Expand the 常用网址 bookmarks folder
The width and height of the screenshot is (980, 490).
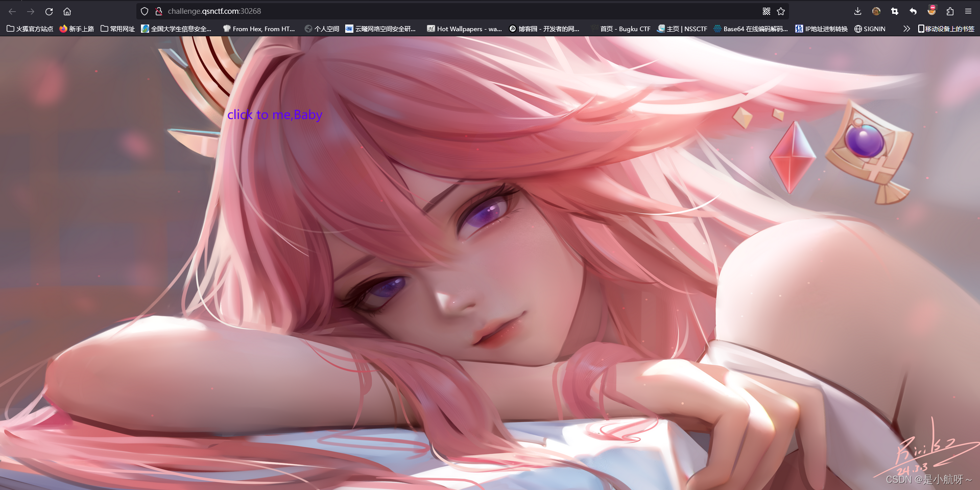click(x=117, y=29)
